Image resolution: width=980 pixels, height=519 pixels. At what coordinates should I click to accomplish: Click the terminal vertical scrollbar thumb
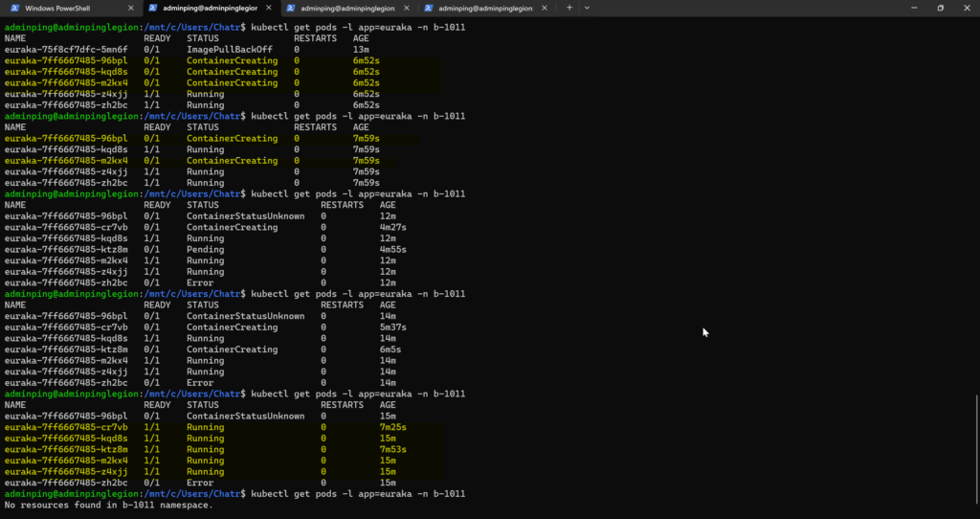977,448
